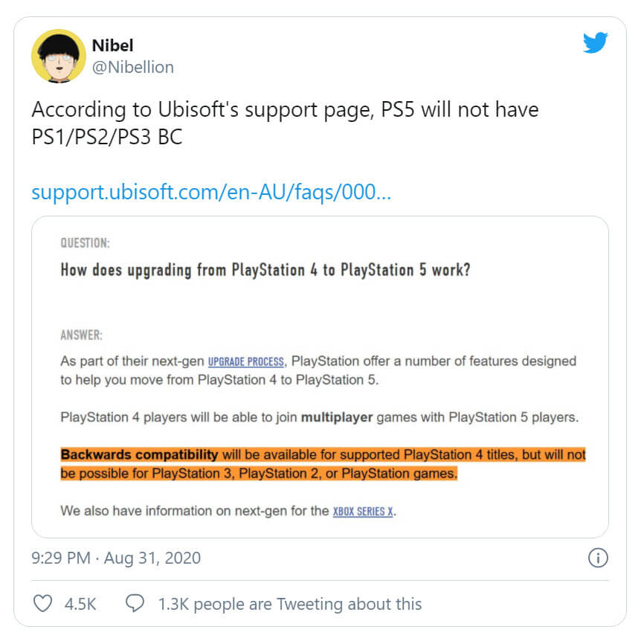
Task: Click the reply speech bubble icon
Action: (135, 603)
